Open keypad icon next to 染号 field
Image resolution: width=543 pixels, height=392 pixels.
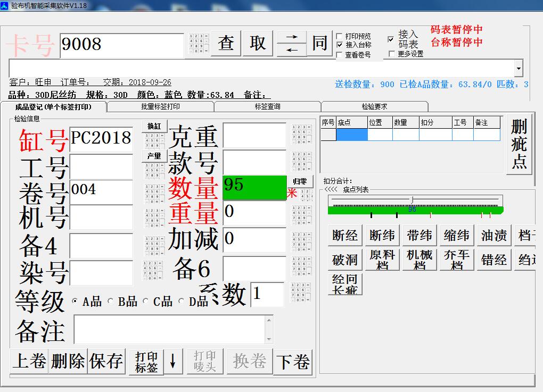(x=152, y=270)
